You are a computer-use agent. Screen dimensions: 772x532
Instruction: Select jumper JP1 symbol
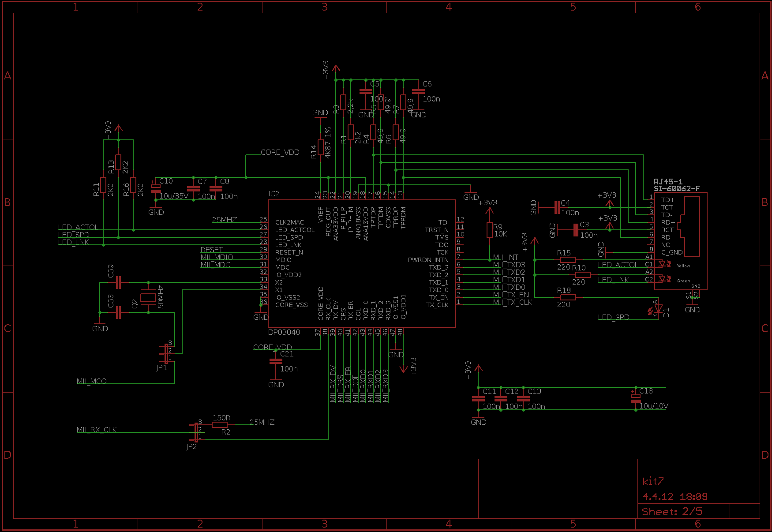(166, 354)
